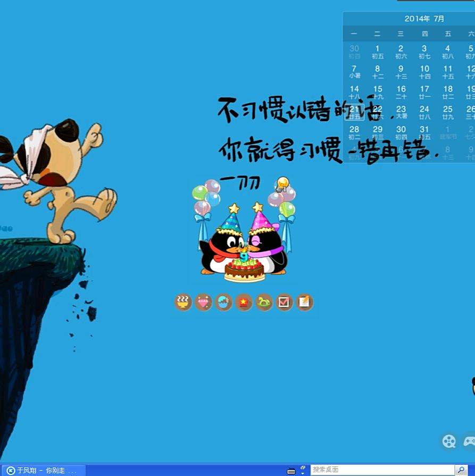Image resolution: width=475 pixels, height=476 pixels.
Task: Click the green rocking horse icon
Action: click(264, 303)
